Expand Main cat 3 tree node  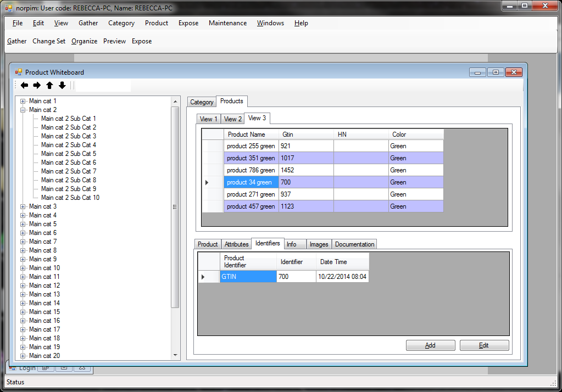click(23, 207)
